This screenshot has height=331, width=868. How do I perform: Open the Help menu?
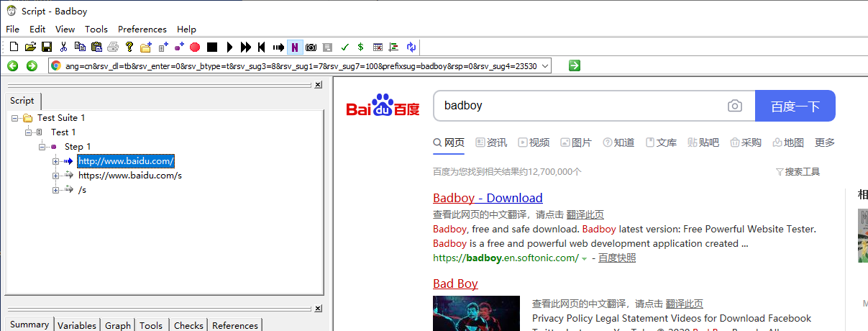point(186,30)
